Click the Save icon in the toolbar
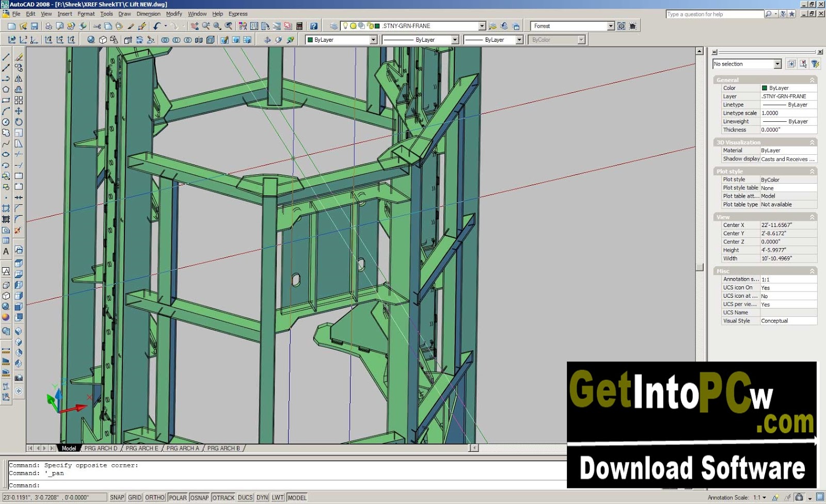Viewport: 826px width, 504px height. (35, 26)
